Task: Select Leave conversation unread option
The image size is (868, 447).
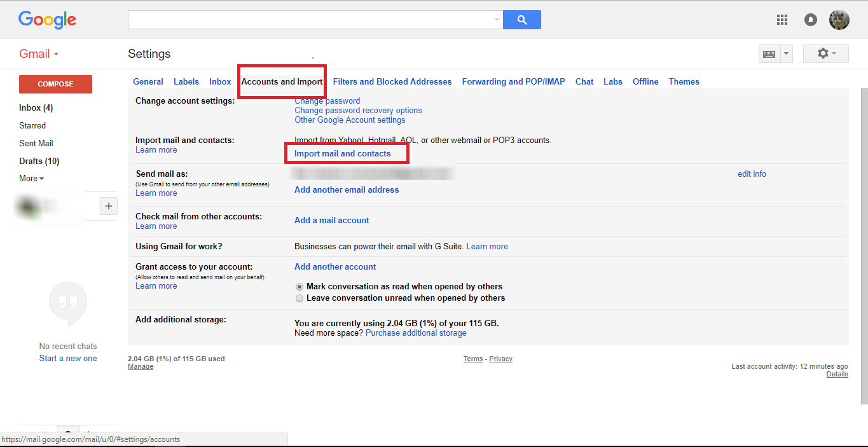Action: pyautogui.click(x=300, y=298)
